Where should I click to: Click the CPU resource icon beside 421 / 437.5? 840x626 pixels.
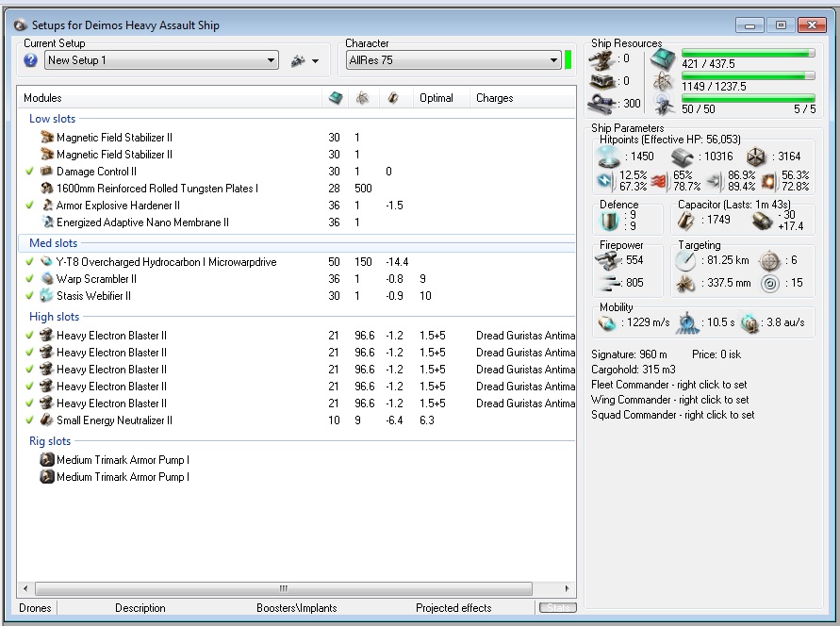(663, 58)
